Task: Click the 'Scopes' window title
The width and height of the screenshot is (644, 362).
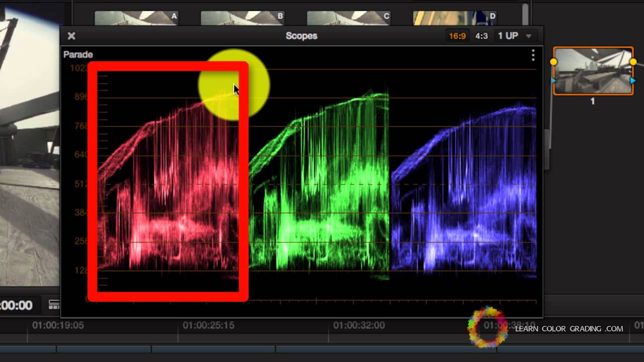Action: [x=301, y=36]
